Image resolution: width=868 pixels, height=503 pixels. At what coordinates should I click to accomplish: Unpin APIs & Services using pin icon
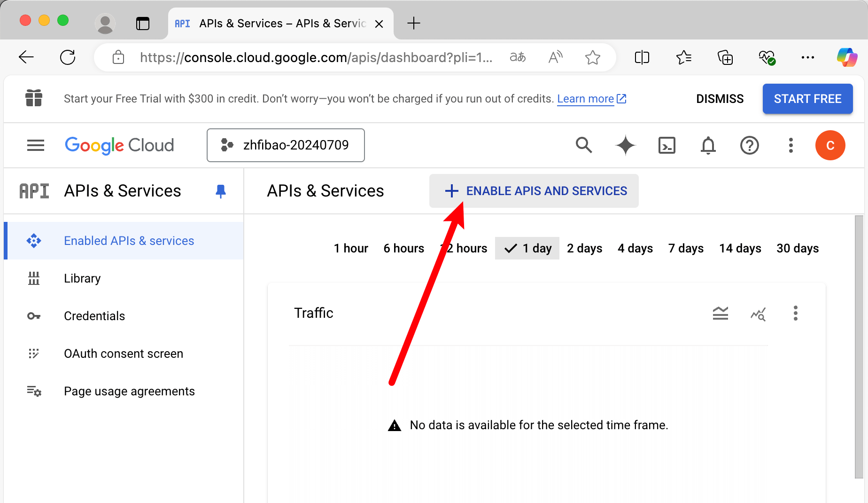(x=220, y=191)
